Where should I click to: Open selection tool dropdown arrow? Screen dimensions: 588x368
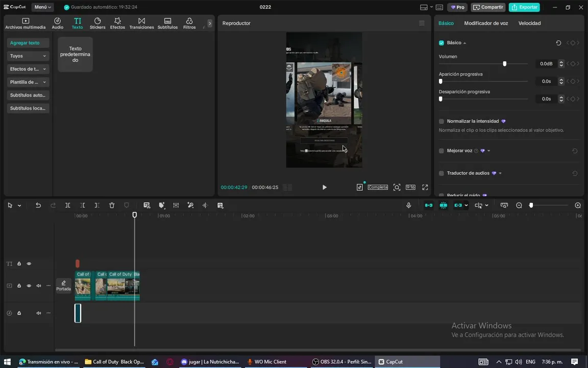19,206
